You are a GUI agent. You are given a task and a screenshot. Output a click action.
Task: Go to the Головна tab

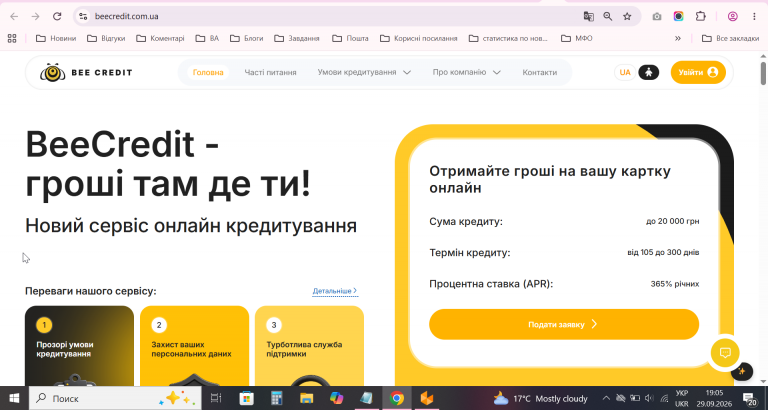pyautogui.click(x=208, y=72)
